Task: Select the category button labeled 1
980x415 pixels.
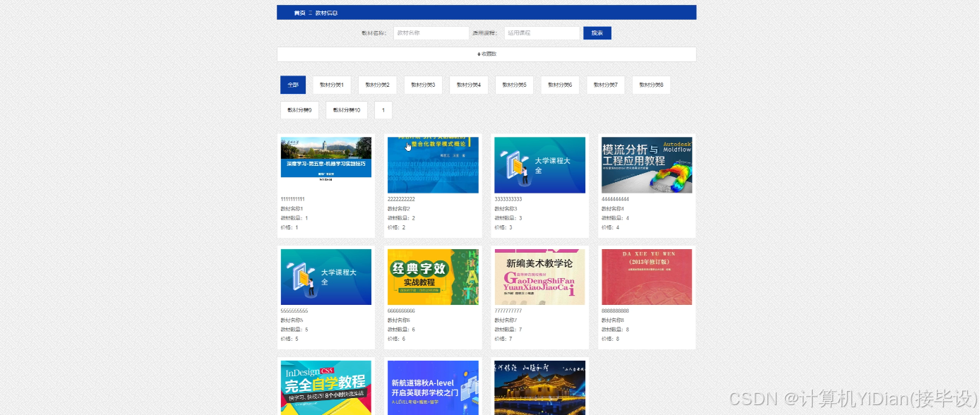Action: 383,110
